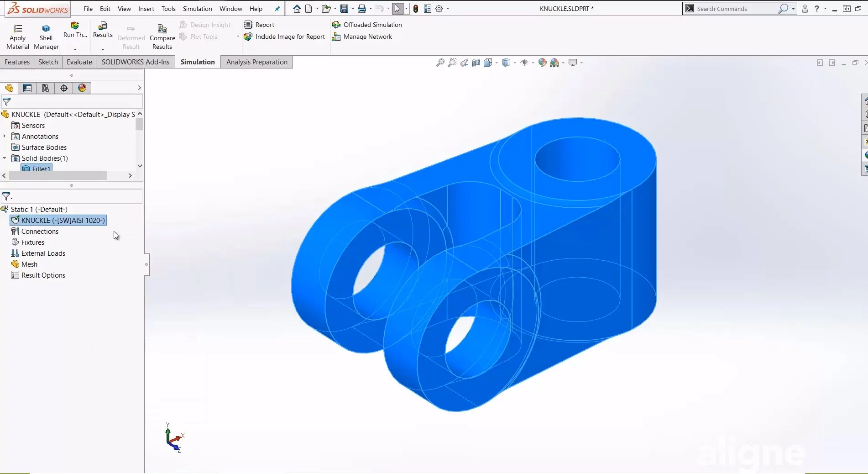Collapse the Solid Bodies(1) node
The width and height of the screenshot is (868, 474).
coord(5,158)
